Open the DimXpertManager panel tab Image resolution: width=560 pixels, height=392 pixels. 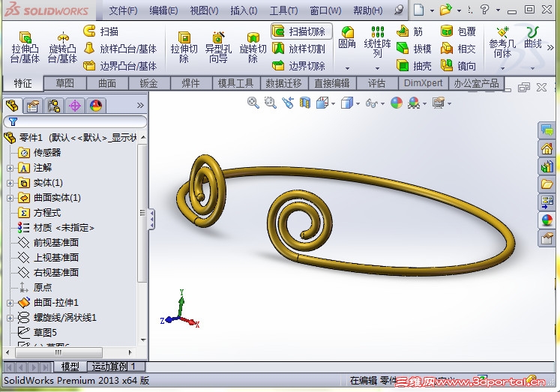coord(75,106)
